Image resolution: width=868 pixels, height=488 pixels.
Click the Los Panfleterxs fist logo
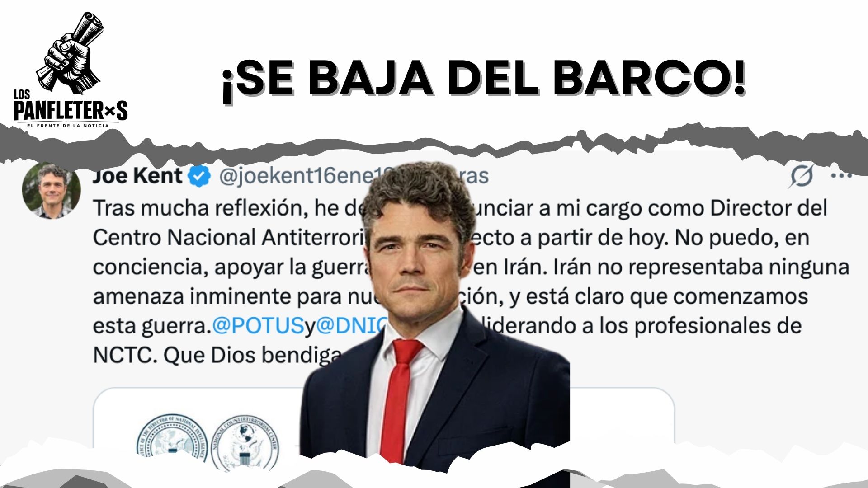[71, 53]
